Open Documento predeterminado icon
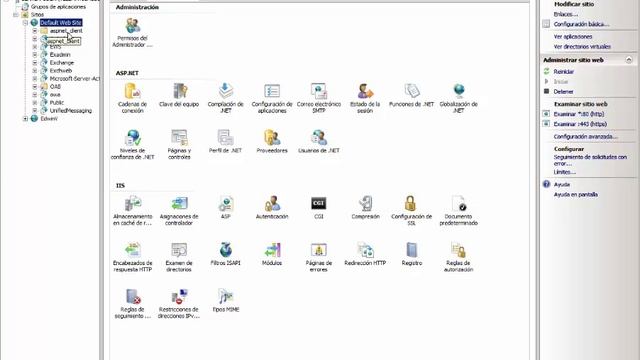The width and height of the screenshot is (640, 360). pos(458,203)
